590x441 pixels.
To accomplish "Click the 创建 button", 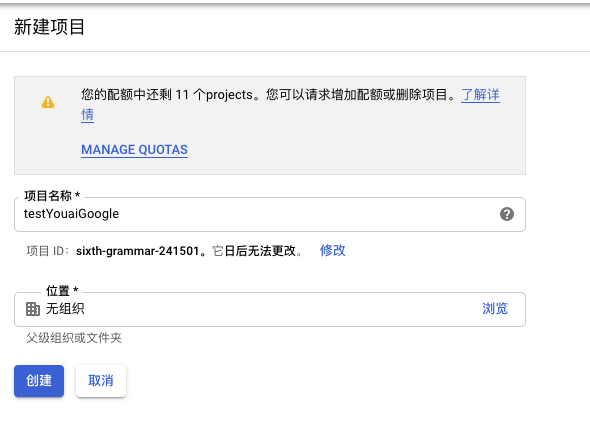I will (39, 381).
